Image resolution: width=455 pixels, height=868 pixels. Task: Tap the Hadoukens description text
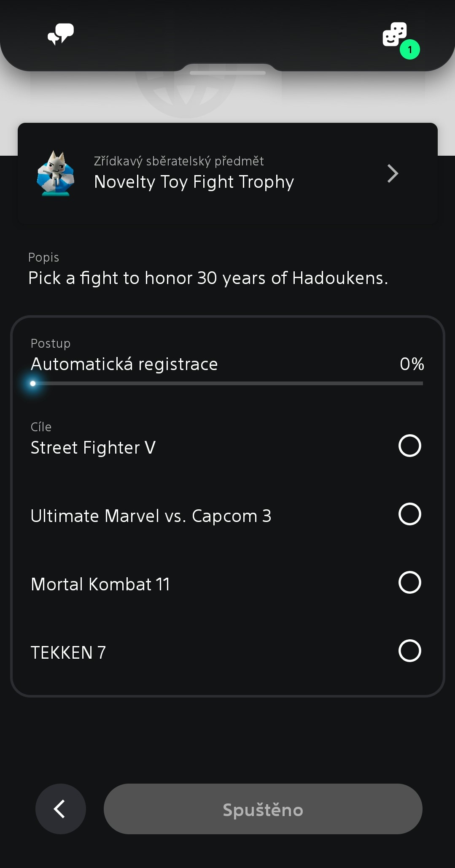click(x=208, y=278)
